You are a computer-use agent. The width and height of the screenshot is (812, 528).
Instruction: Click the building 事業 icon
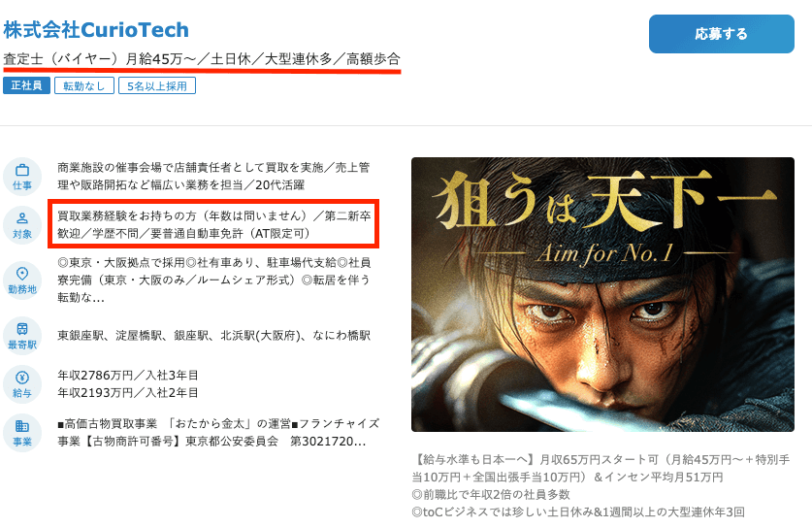22,433
